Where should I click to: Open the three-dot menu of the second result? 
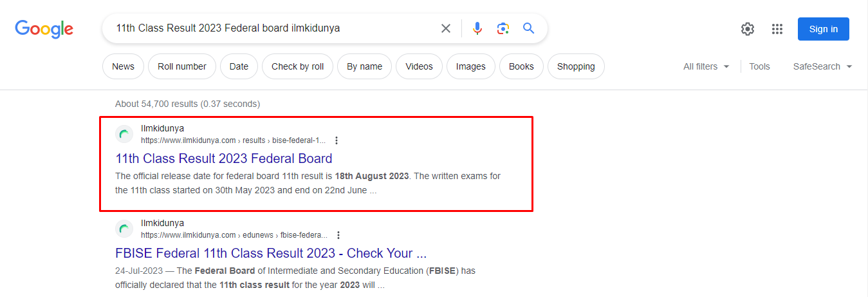(338, 235)
